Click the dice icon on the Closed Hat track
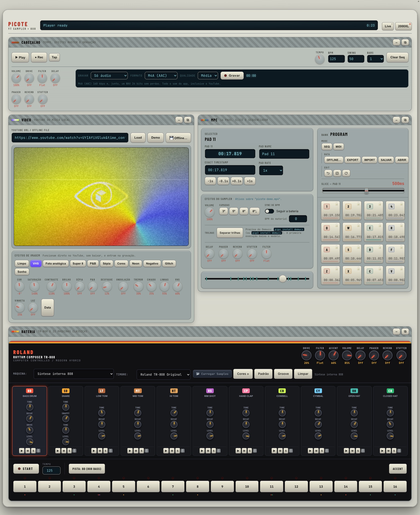This screenshot has height=515, width=420. [x=399, y=451]
